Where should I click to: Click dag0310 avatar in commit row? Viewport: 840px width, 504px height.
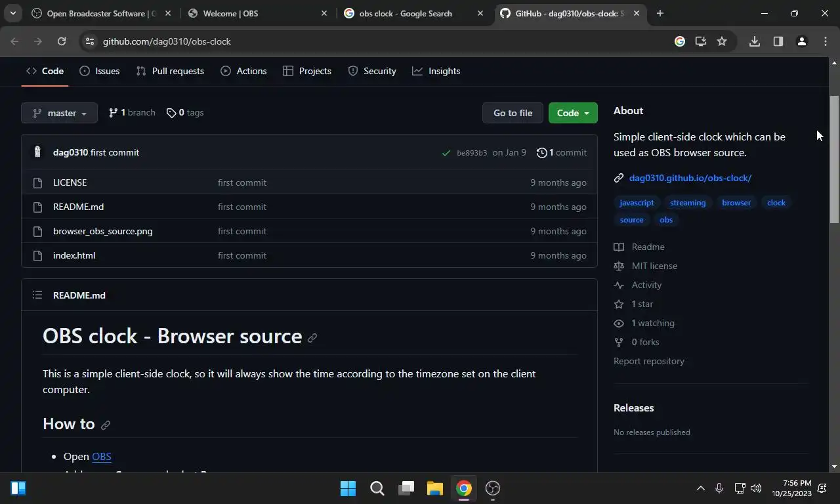[37, 152]
